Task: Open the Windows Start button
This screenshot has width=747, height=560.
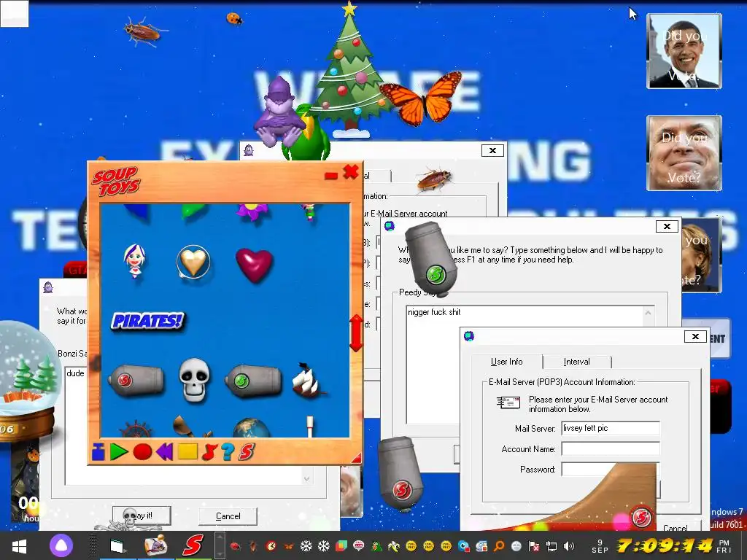Action: pos(19,545)
